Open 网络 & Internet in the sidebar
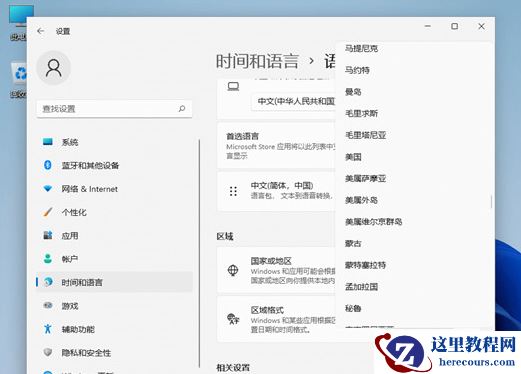521x374 pixels. (114, 189)
